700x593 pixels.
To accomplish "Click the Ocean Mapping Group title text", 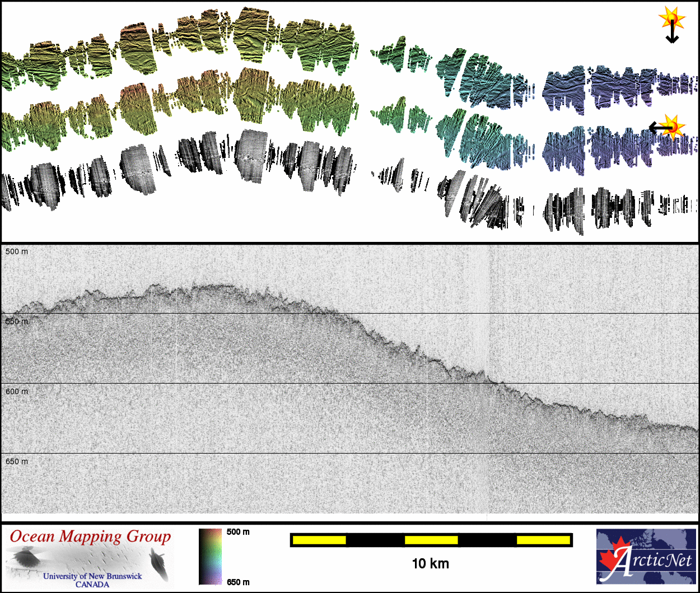I will pyautogui.click(x=90, y=536).
